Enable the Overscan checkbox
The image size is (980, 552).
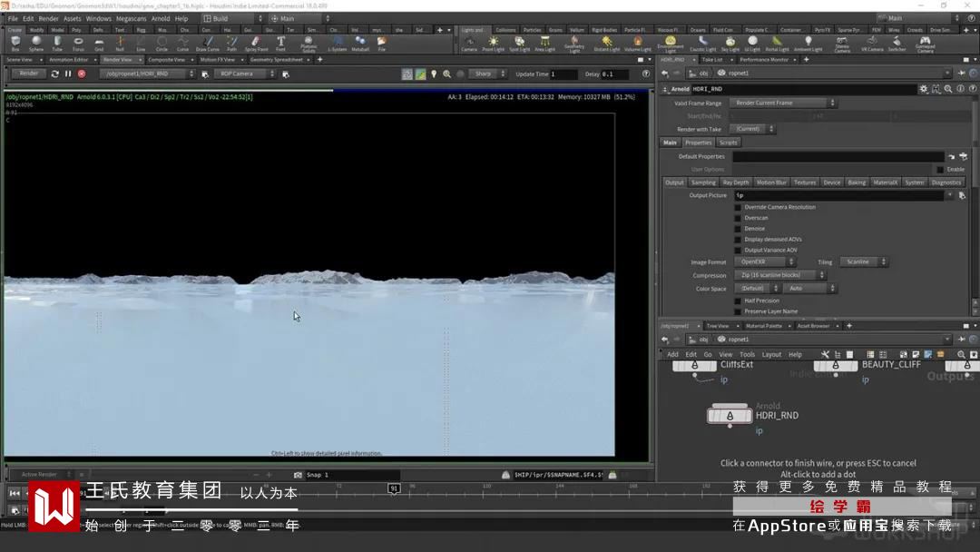point(738,218)
